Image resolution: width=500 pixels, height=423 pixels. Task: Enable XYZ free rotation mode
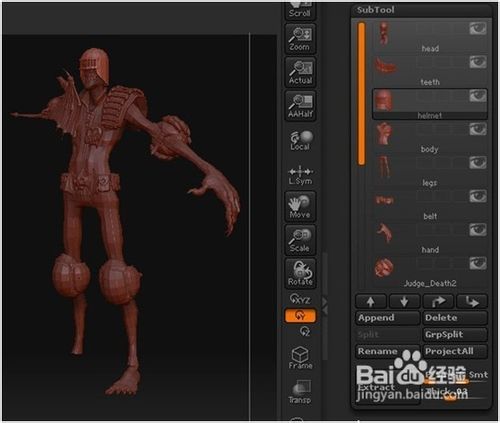pyautogui.click(x=300, y=299)
